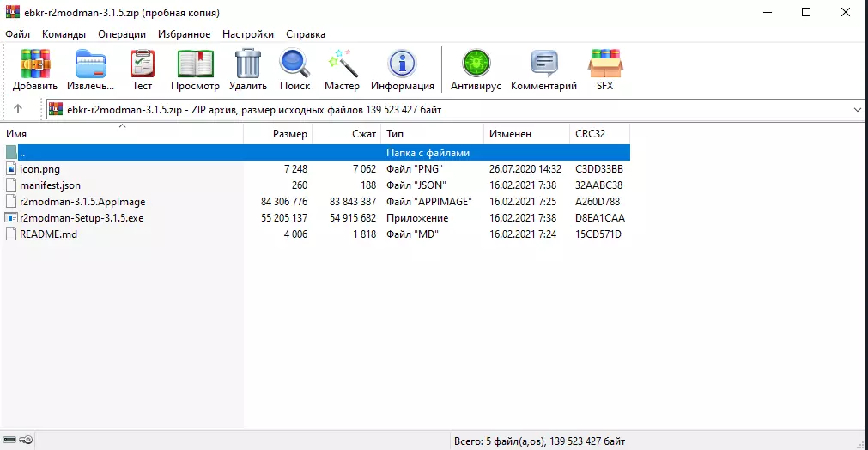Image resolution: width=868 pixels, height=450 pixels.
Task: Open the Справка menu
Action: point(306,34)
